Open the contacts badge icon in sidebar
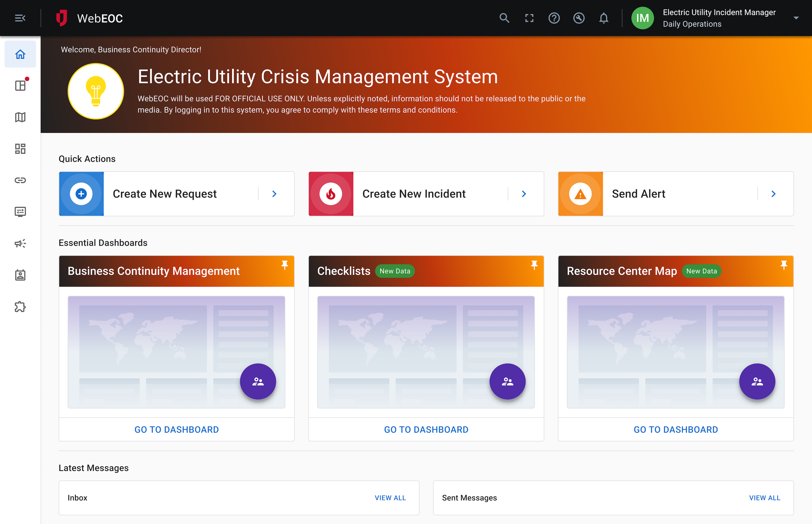 20,275
